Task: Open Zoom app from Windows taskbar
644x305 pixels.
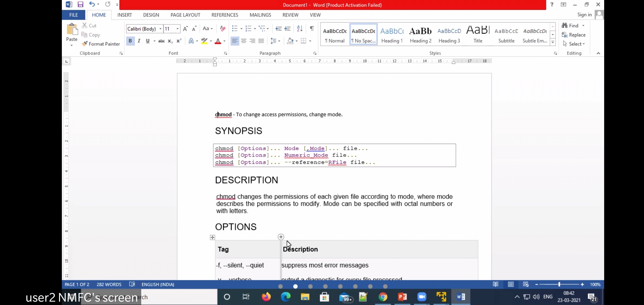Action: pyautogui.click(x=422, y=297)
